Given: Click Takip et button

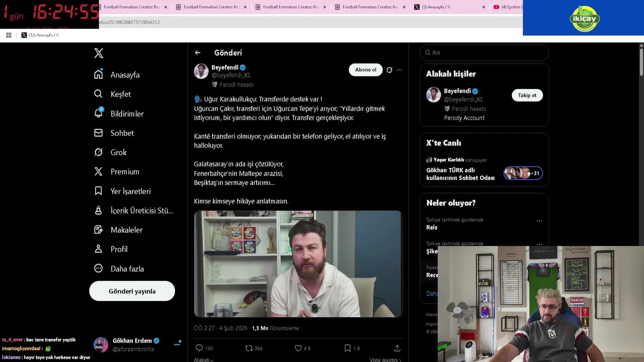Looking at the screenshot, I should click(527, 95).
